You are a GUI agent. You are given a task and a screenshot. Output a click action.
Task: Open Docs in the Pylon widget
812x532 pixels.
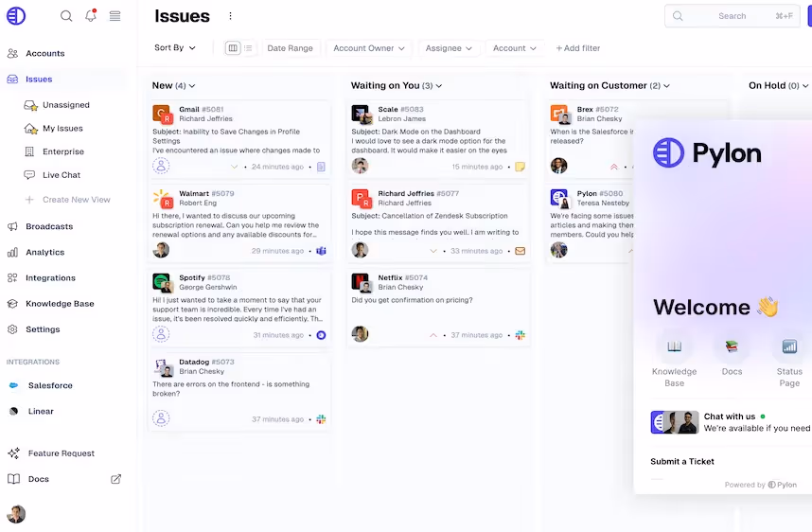(x=732, y=355)
